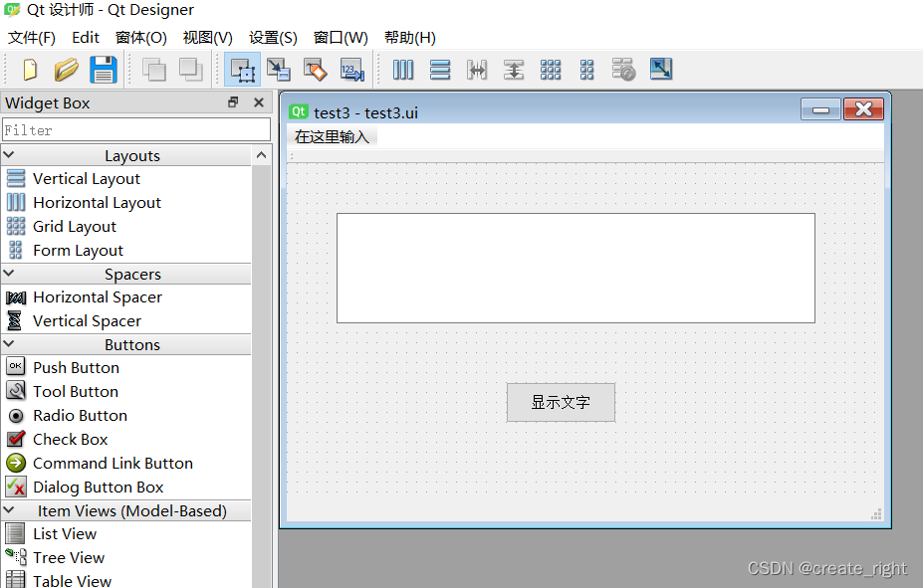The image size is (923, 588).
Task: Select the Edit Signals/Slots mode icon
Action: coord(279,70)
